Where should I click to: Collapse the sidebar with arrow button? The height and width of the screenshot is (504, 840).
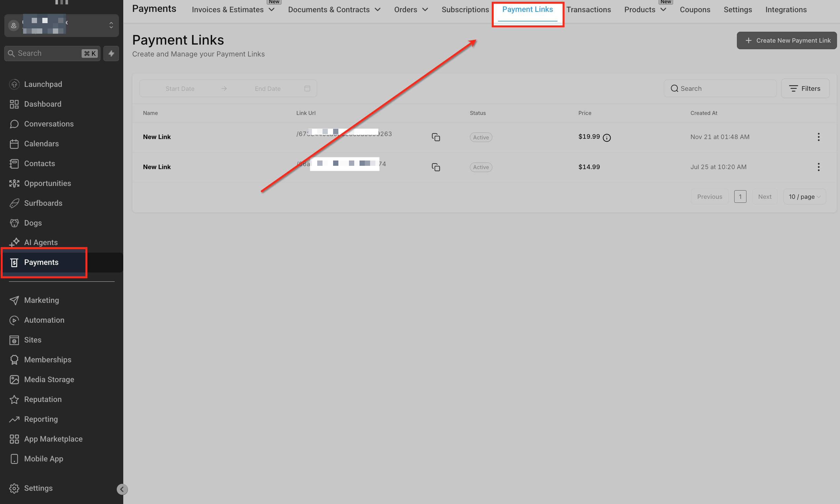122,489
